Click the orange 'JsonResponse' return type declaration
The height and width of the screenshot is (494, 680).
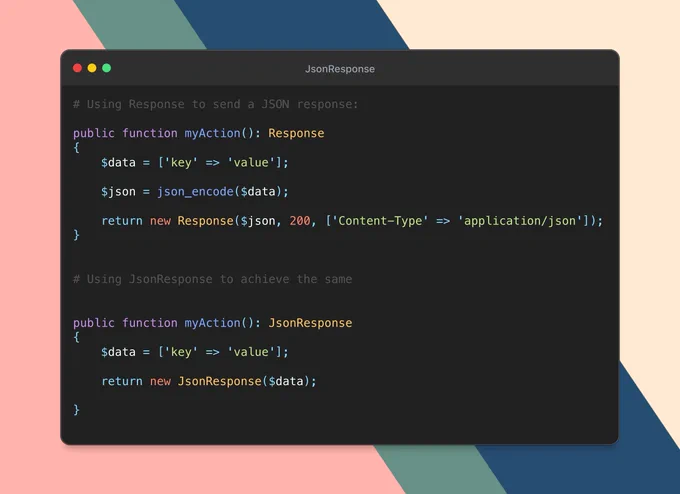click(310, 323)
